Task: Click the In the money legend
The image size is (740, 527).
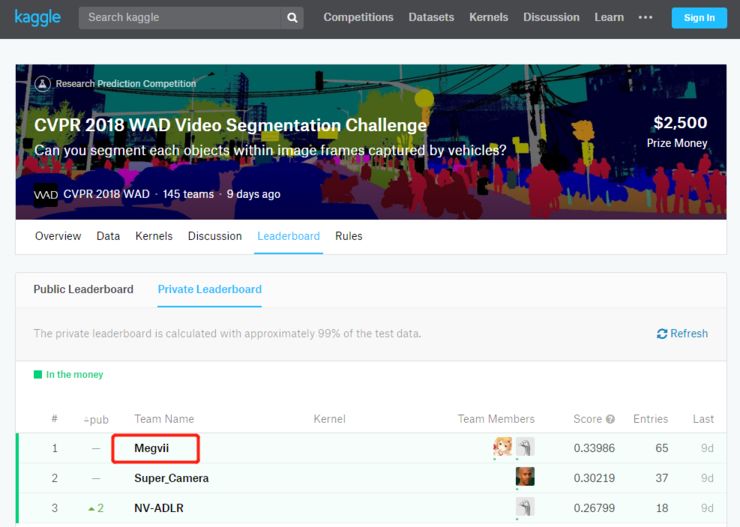Action: point(68,375)
